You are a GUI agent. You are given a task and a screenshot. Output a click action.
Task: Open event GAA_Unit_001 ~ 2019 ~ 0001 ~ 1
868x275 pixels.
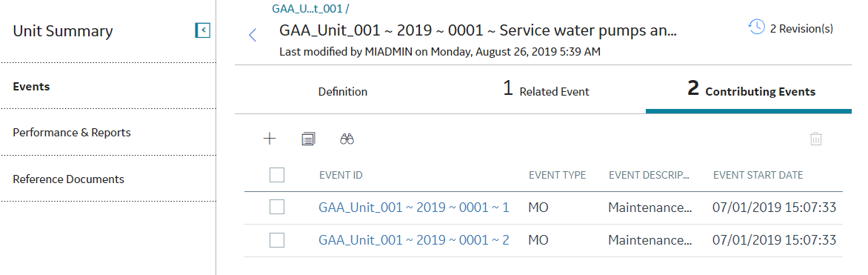click(414, 208)
